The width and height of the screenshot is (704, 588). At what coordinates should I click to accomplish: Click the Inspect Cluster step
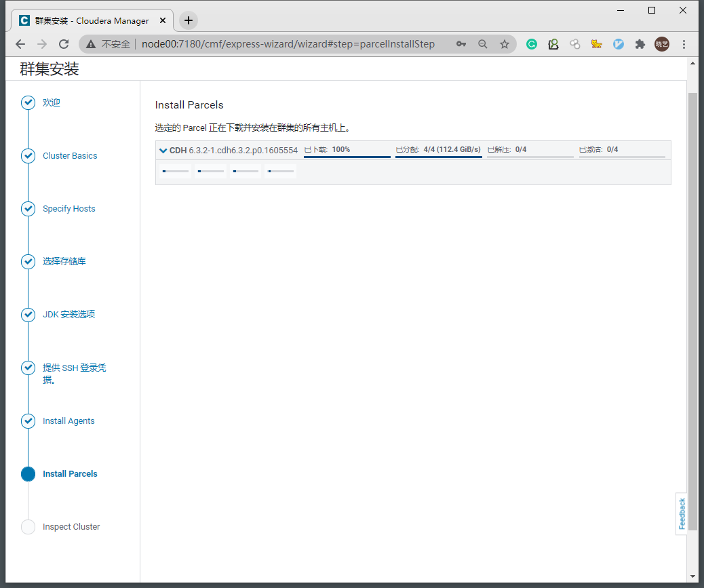click(71, 527)
